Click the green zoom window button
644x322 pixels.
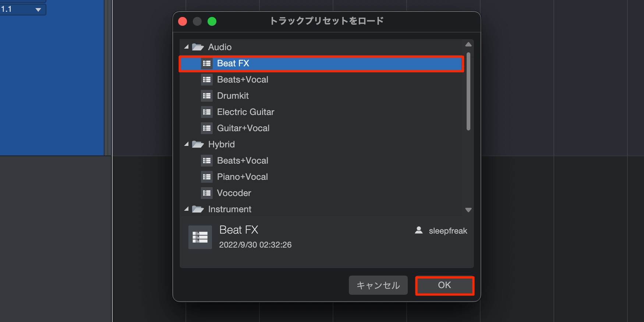coord(212,21)
